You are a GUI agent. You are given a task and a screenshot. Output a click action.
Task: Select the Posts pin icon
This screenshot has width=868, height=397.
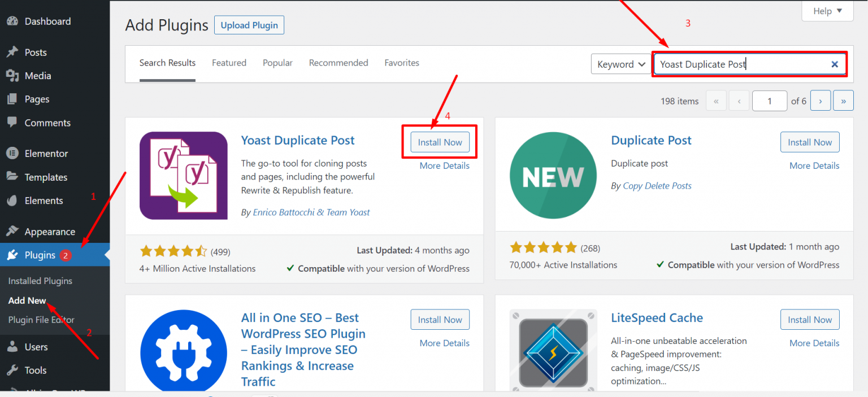point(12,52)
